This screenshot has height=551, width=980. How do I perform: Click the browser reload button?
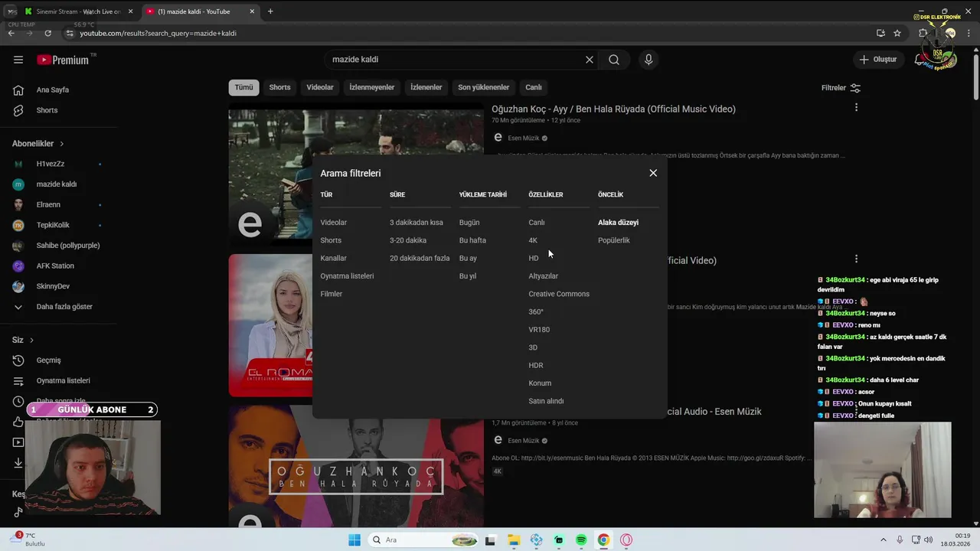pos(47,33)
